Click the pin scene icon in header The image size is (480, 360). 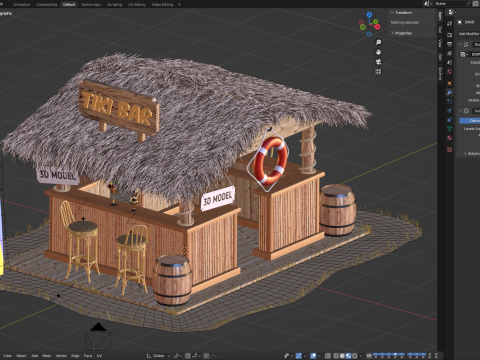click(x=468, y=3)
